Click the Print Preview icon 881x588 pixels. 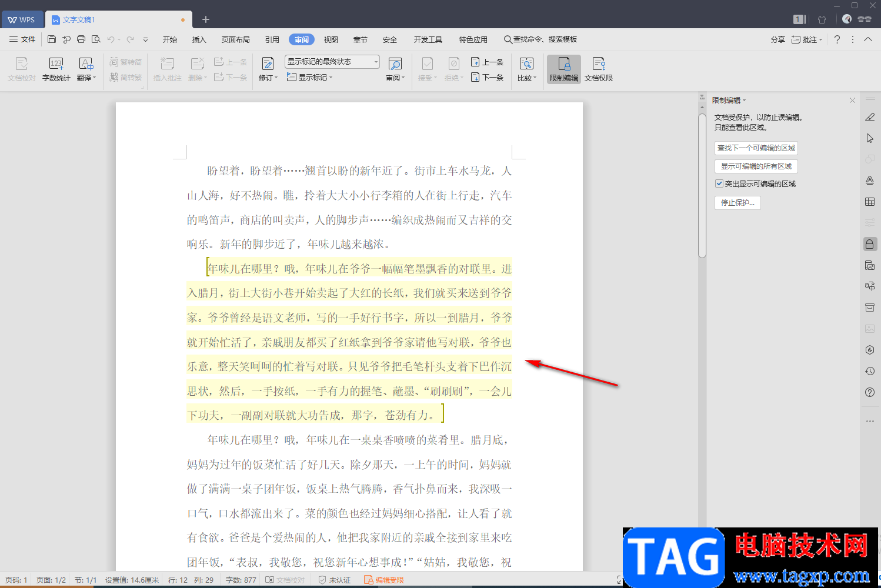pos(96,39)
